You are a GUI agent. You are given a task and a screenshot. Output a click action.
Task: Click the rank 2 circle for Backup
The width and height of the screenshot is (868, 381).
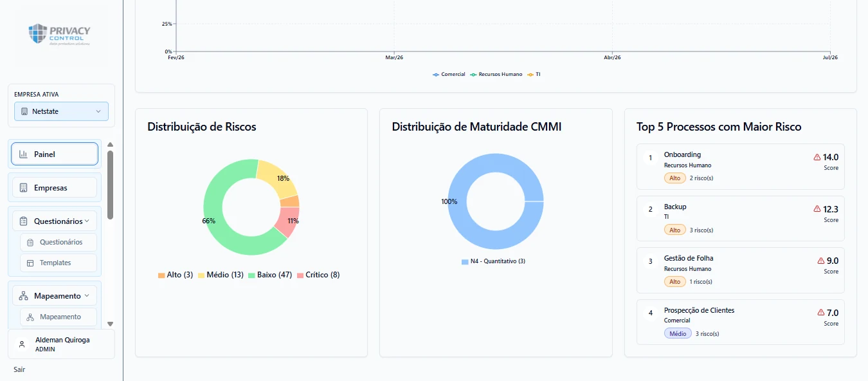pos(650,209)
